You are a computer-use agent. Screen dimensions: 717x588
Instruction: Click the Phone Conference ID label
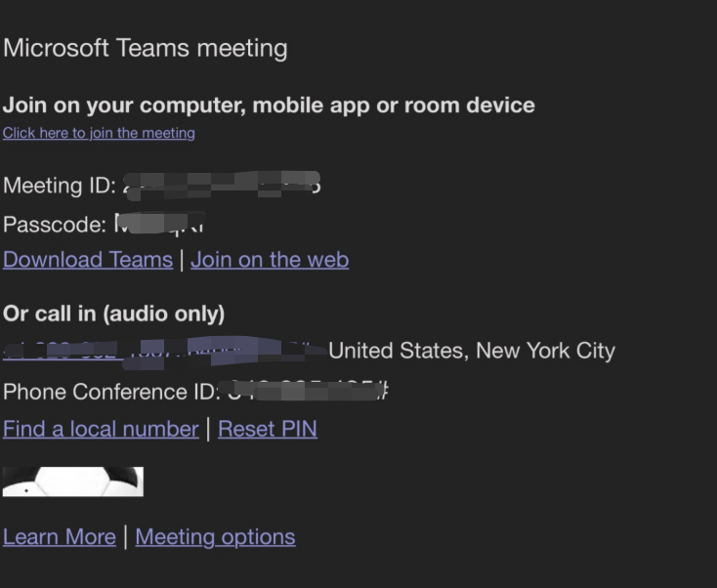pyautogui.click(x=111, y=392)
